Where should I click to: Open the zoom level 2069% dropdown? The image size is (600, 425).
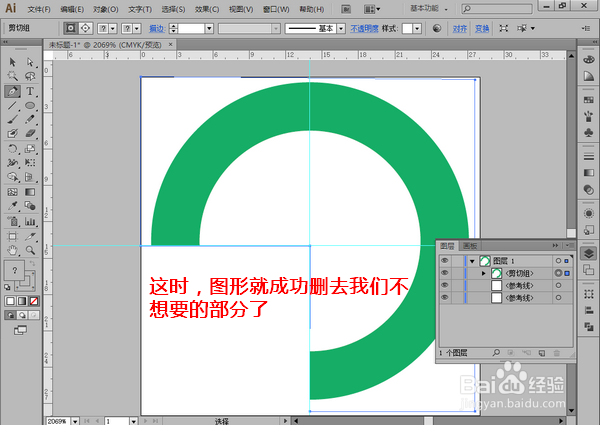[75, 421]
